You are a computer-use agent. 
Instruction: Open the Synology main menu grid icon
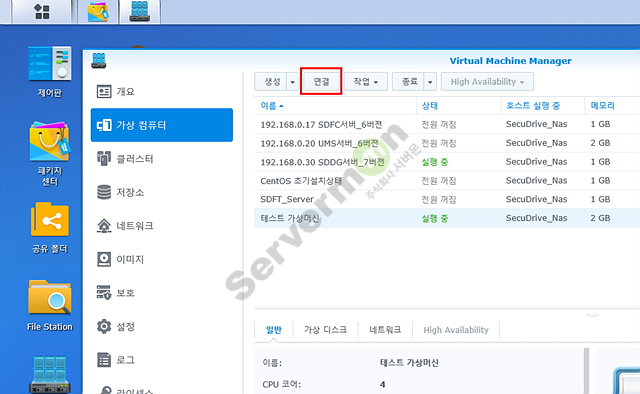pos(42,11)
